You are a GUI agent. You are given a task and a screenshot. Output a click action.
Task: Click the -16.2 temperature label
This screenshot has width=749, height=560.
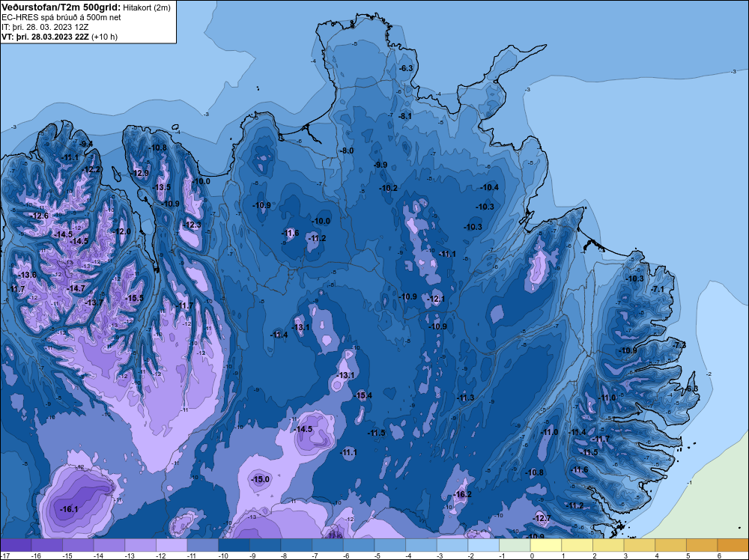(x=462, y=494)
